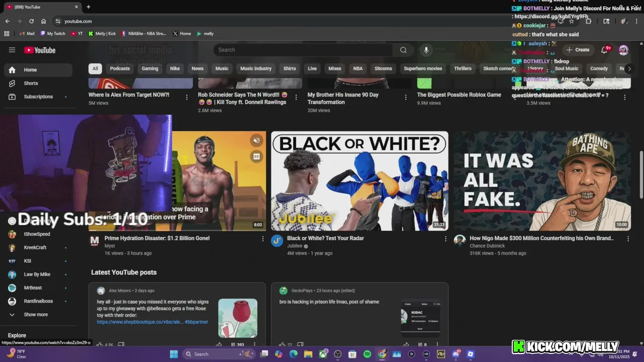Select the Shirts filter chip
Viewport: 644px width, 362px height.
(x=290, y=68)
